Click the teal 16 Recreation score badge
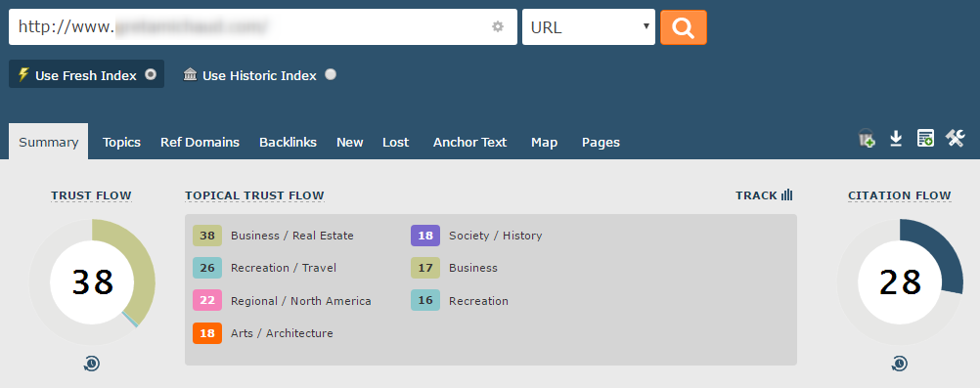Screen dimensions: 980x388 click(425, 300)
